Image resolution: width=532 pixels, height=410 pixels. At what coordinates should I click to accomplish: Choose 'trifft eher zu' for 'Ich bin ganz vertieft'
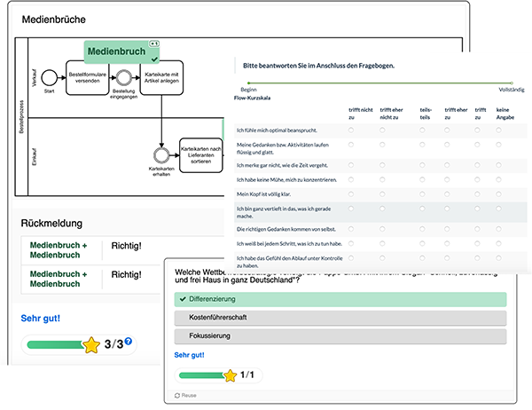point(447,209)
